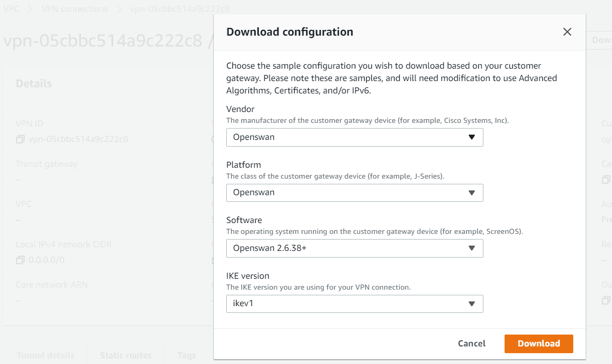Viewport: 612px width, 364px height.
Task: Click the Vendor field label
Action: [x=241, y=109]
